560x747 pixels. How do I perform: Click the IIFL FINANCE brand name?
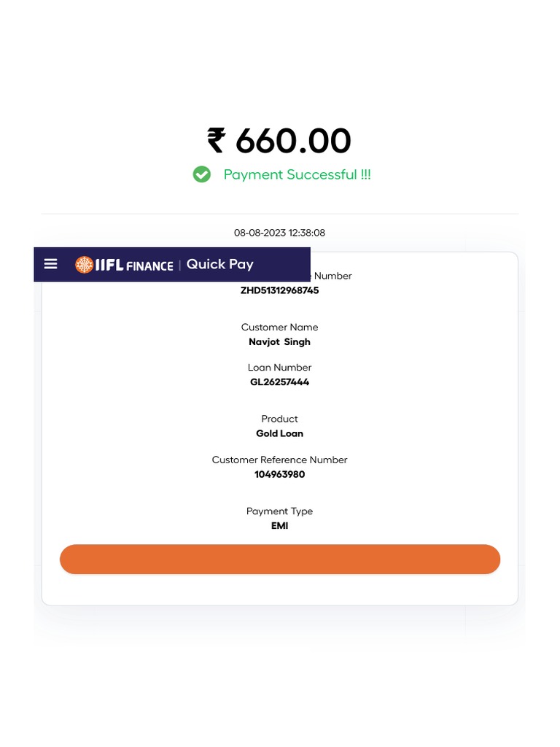click(134, 266)
